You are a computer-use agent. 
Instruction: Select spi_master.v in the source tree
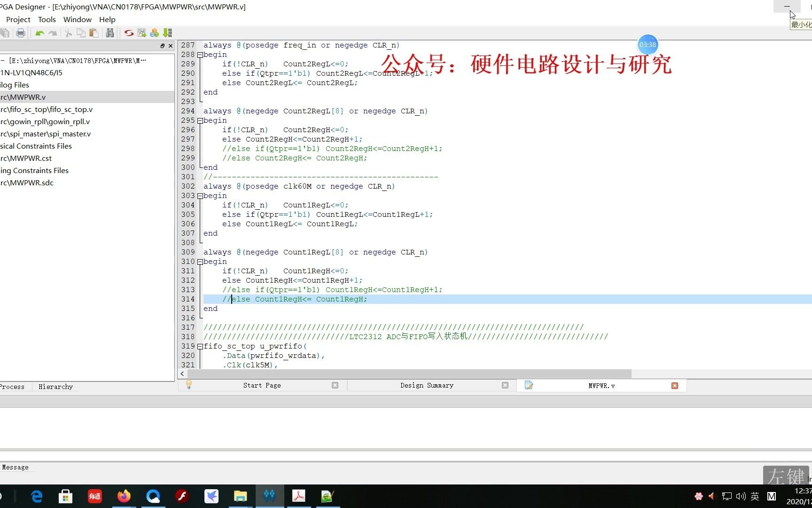pos(46,134)
